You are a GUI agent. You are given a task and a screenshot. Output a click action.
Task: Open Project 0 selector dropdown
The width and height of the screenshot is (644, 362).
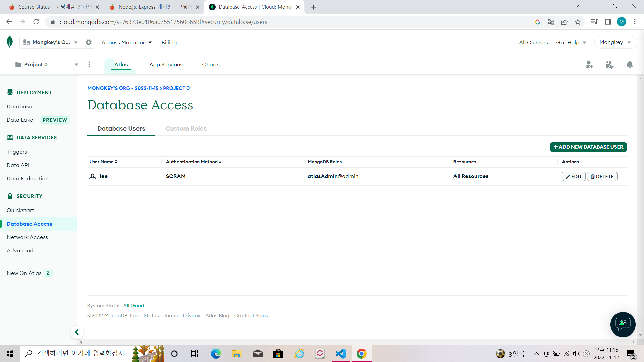47,64
